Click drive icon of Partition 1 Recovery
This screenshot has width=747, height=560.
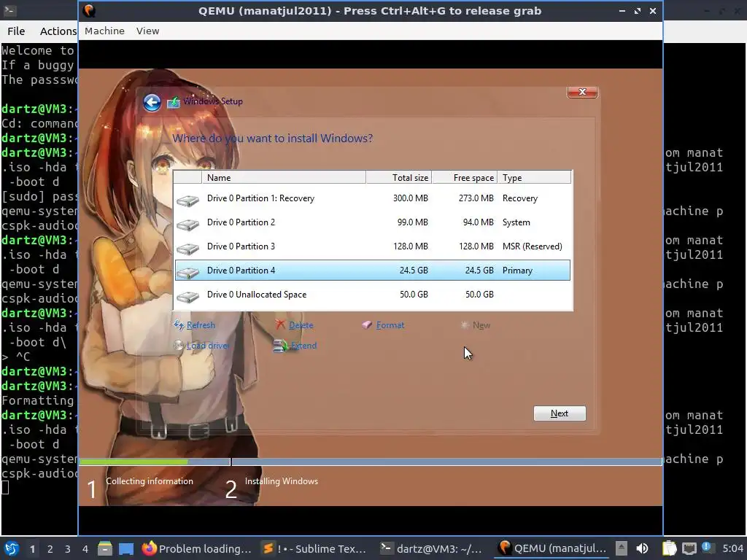click(187, 201)
